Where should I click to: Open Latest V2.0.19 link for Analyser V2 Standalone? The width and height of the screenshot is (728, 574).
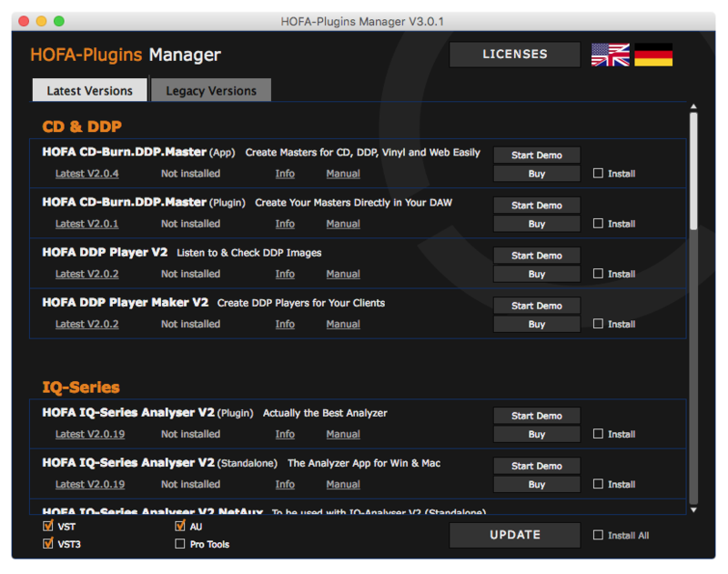[90, 484]
